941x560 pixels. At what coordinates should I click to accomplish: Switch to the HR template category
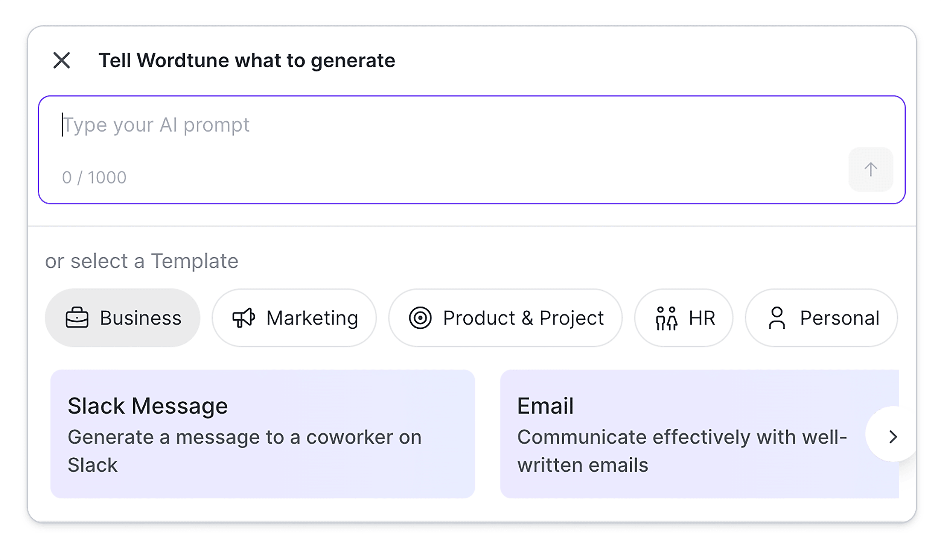[x=684, y=317]
